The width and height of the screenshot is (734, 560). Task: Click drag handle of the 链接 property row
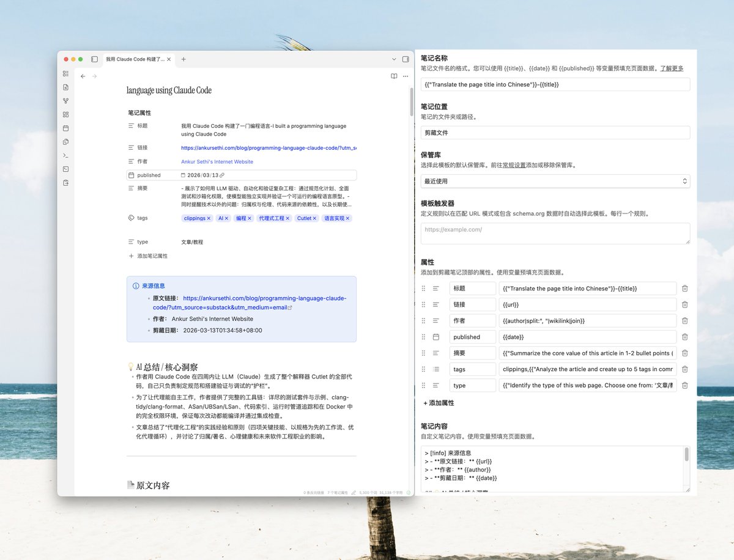tap(423, 304)
